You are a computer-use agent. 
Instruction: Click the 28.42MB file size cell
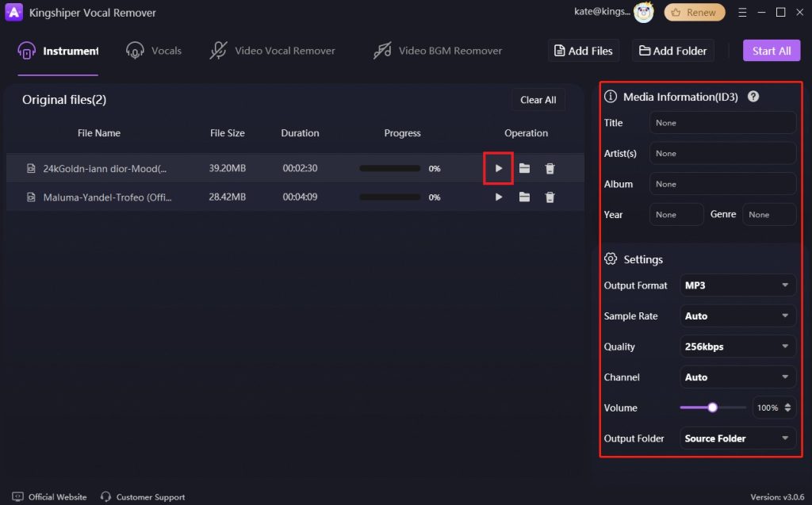pyautogui.click(x=228, y=197)
